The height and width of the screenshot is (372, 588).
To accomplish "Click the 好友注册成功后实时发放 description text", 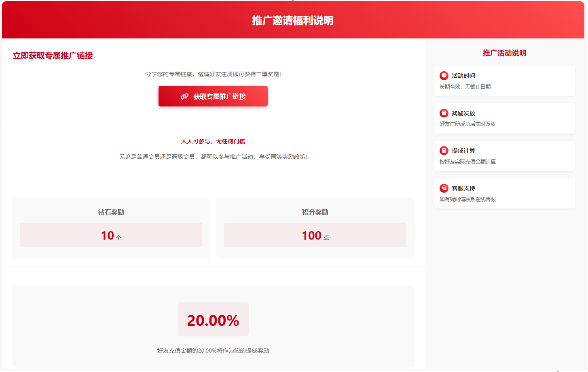I will click(467, 124).
